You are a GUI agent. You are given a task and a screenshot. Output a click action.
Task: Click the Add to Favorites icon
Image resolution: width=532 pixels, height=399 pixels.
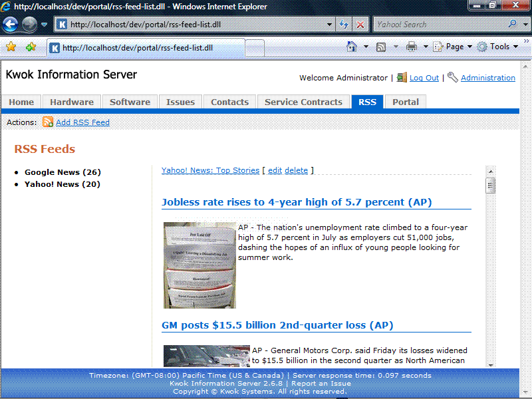(x=31, y=47)
